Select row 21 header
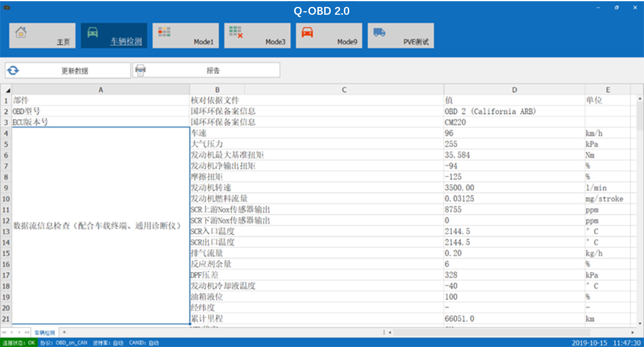 click(x=6, y=319)
